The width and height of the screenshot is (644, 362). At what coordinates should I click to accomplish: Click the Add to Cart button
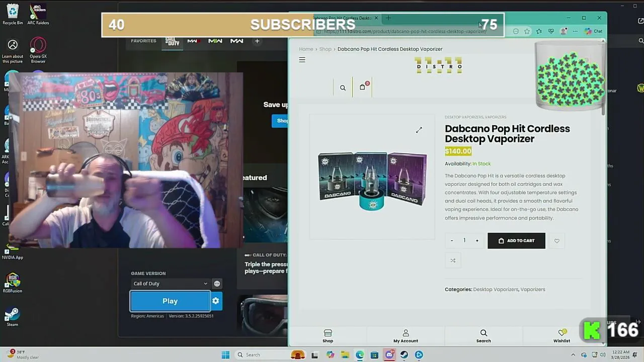(516, 241)
